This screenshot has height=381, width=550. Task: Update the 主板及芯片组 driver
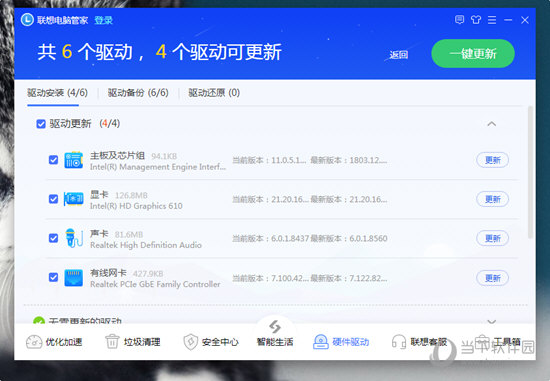coord(492,160)
